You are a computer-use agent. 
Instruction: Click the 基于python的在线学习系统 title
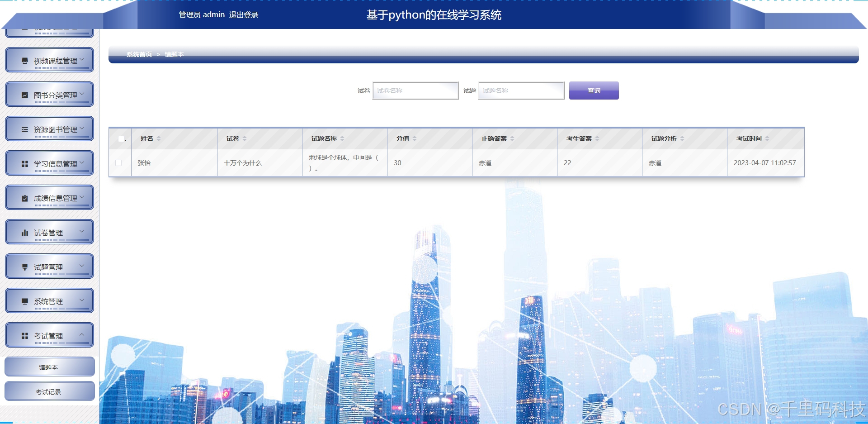point(434,15)
